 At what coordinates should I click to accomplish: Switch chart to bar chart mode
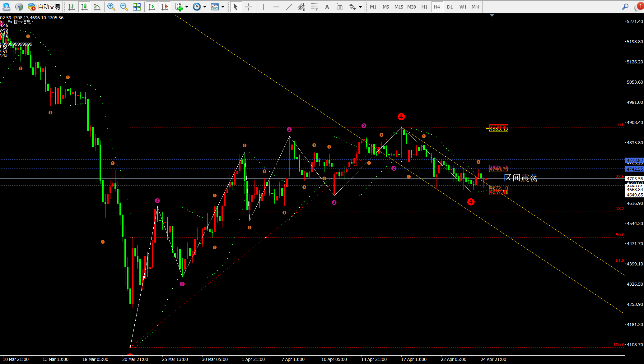pyautogui.click(x=72, y=7)
